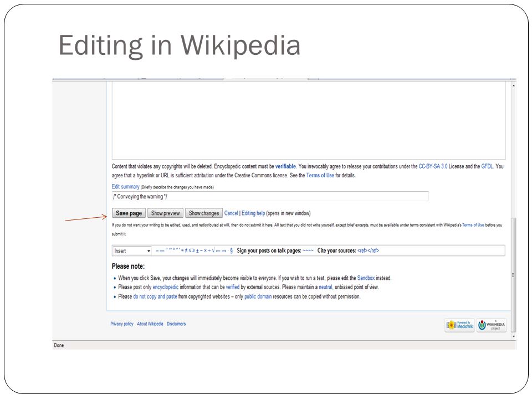The width and height of the screenshot is (532, 399).
Task: Insert the plus-minus ± symbol
Action: [x=197, y=250]
